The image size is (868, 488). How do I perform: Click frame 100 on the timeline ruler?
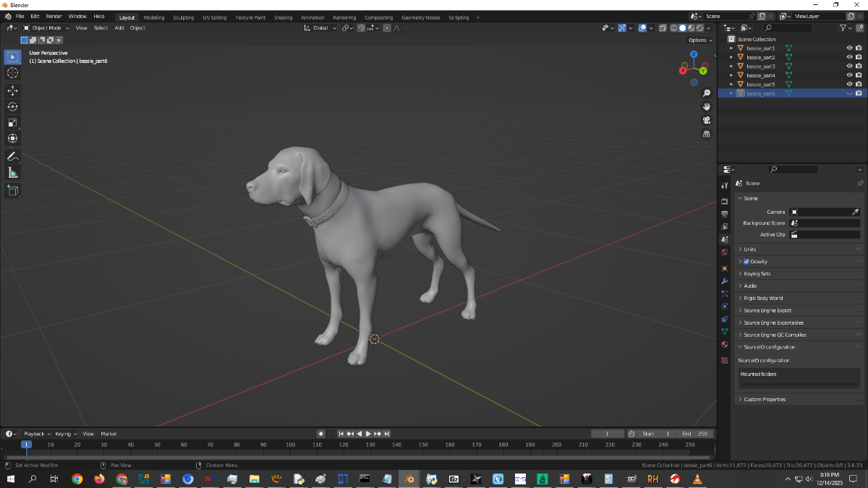coord(290,445)
